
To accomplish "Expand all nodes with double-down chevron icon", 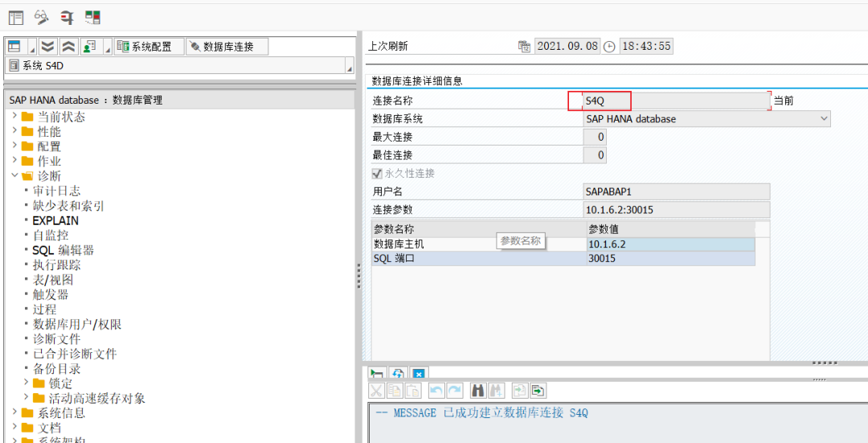I will (49, 47).
